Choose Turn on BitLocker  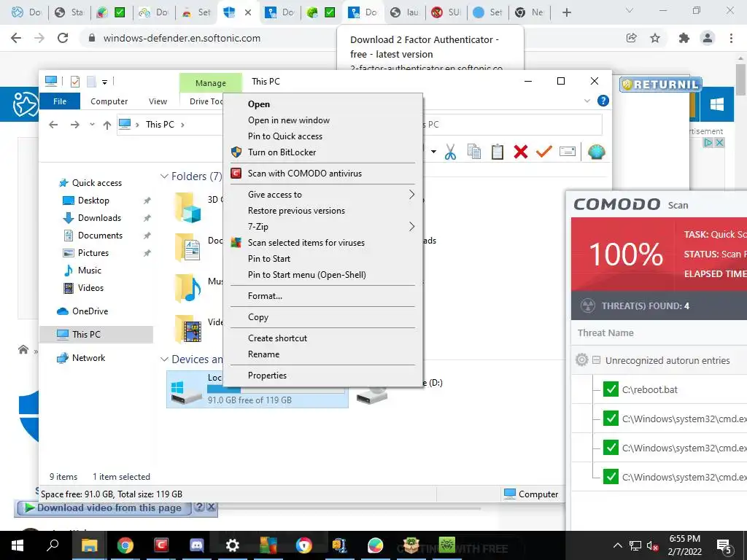coord(322,152)
